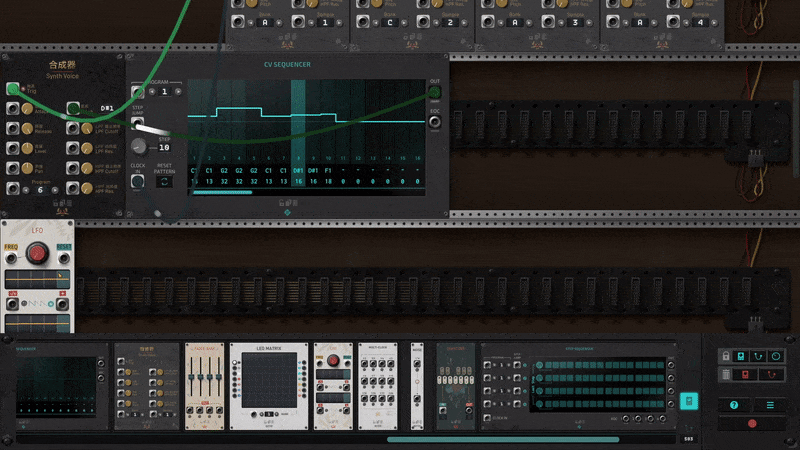Click Synth Voice Trig input jack
800x450 pixels.
coord(14,89)
